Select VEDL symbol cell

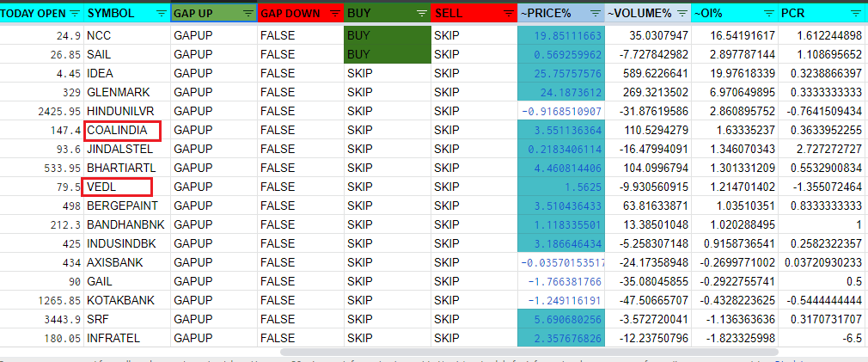pos(127,187)
